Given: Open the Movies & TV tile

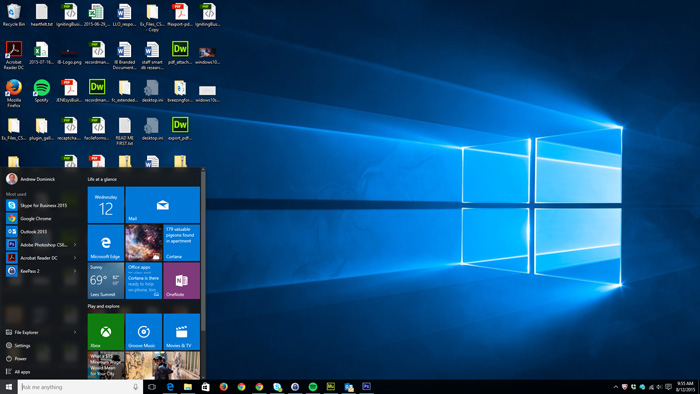Looking at the screenshot, I should 182,332.
